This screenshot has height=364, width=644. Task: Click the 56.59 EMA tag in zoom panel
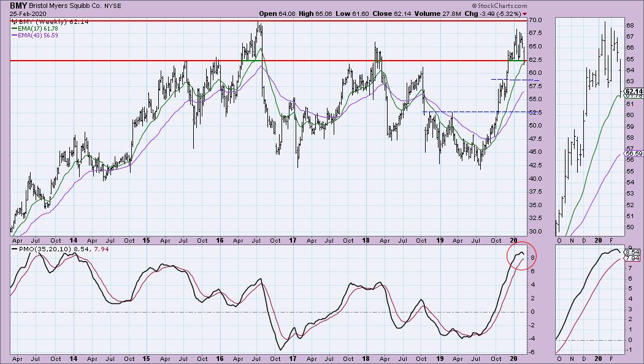coord(634,153)
